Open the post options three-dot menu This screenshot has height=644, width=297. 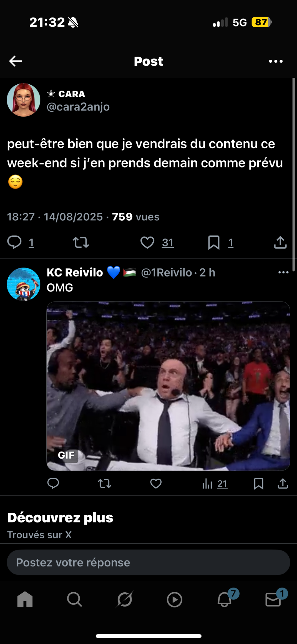pos(276,61)
